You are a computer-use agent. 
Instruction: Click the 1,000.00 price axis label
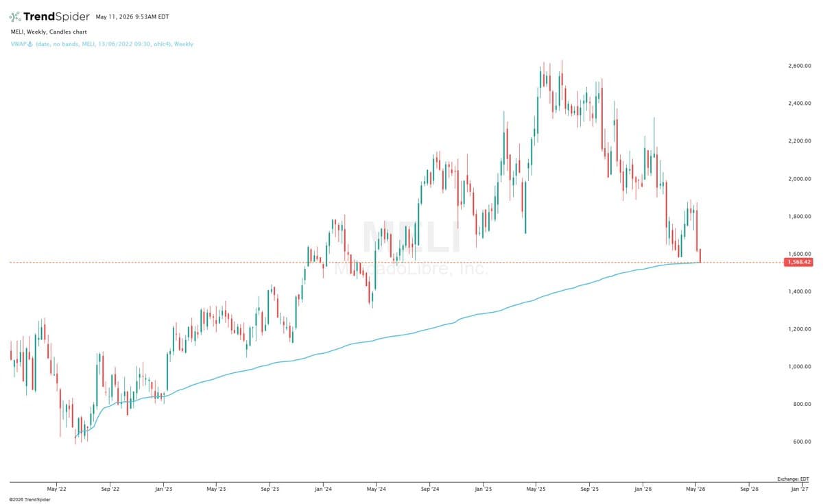(800, 367)
